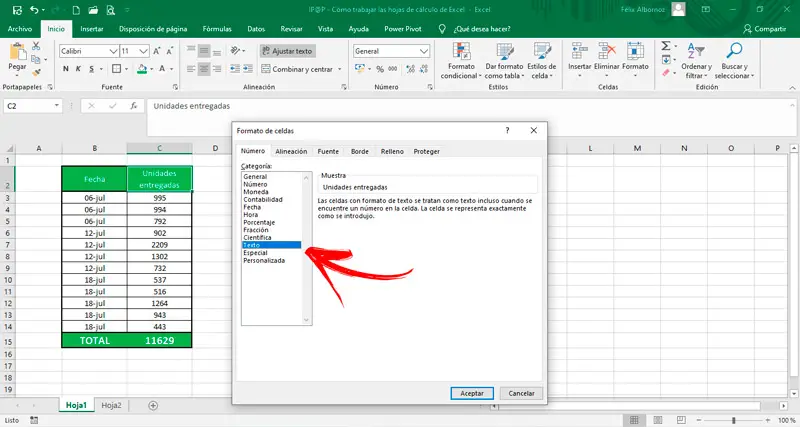This screenshot has height=427, width=800.
Task: Click the Pegar paste icon
Action: pyautogui.click(x=17, y=52)
